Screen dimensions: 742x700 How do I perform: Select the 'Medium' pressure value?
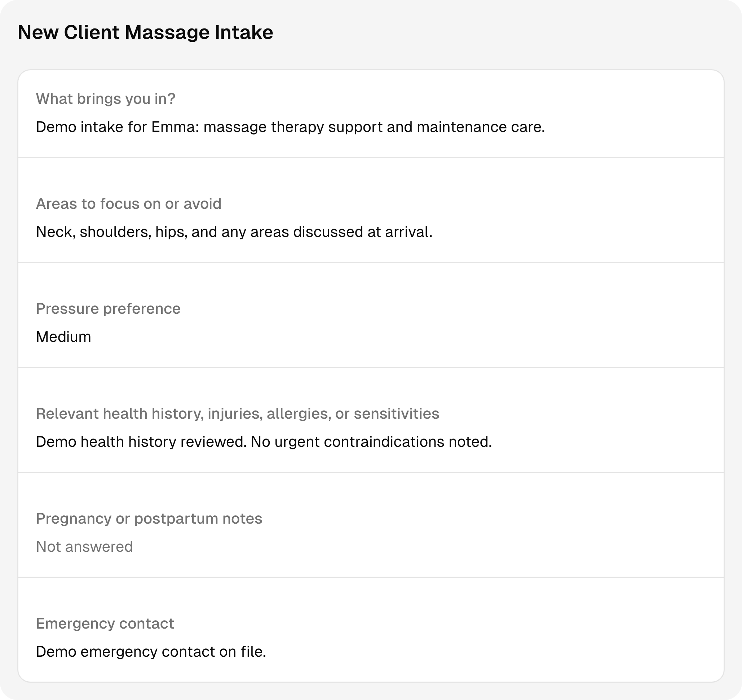click(x=63, y=337)
